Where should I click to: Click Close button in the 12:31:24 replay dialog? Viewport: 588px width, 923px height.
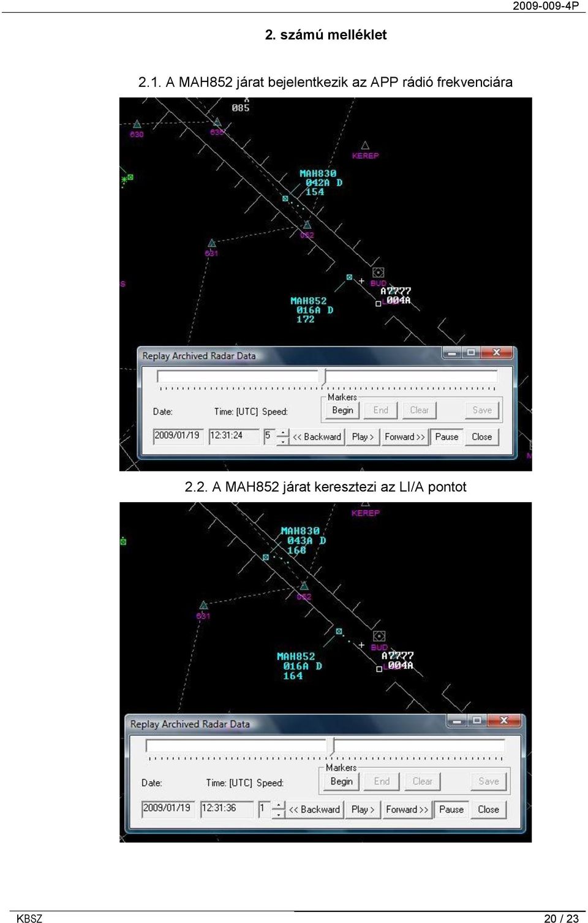click(x=481, y=437)
